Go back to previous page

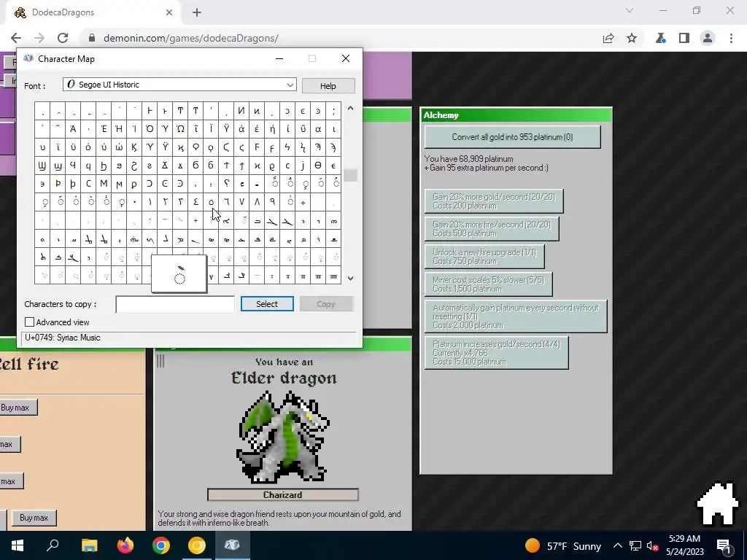point(16,38)
